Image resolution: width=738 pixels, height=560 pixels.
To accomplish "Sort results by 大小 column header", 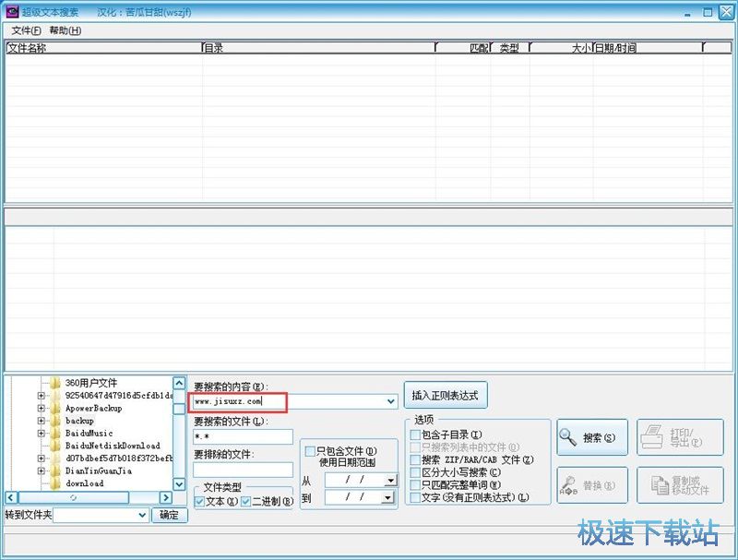I will (x=561, y=48).
